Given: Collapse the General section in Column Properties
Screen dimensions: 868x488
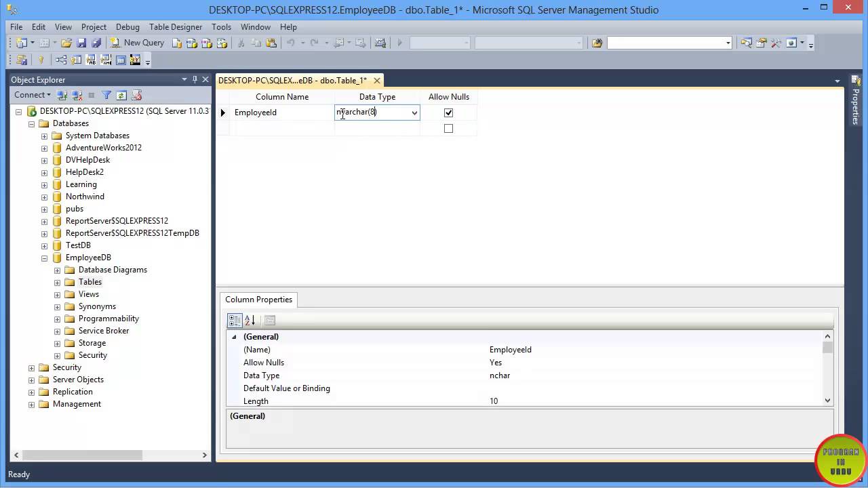Looking at the screenshot, I should tap(234, 337).
